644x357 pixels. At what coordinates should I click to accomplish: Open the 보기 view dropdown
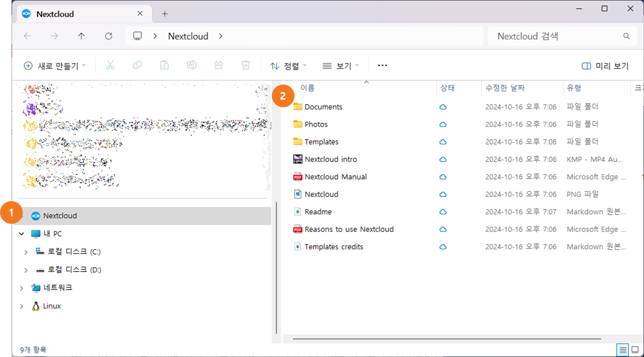tap(340, 66)
